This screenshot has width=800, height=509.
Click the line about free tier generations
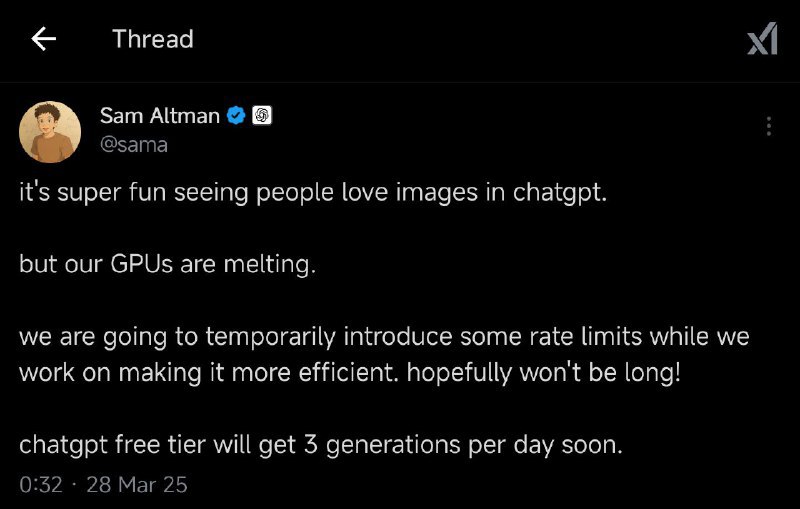tap(320, 445)
